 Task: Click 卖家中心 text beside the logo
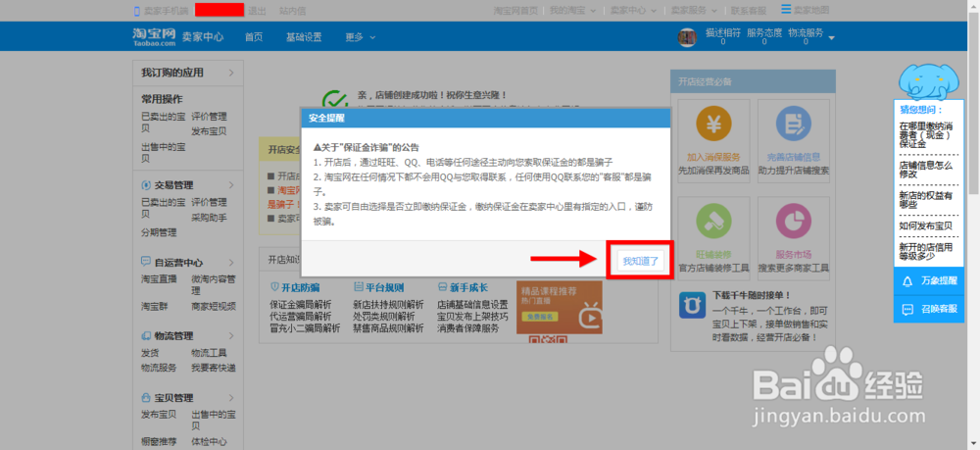coord(203,37)
